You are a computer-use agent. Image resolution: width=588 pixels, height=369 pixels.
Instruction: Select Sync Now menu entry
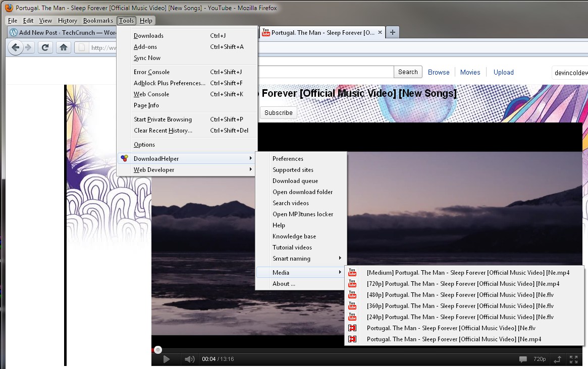coord(186,57)
